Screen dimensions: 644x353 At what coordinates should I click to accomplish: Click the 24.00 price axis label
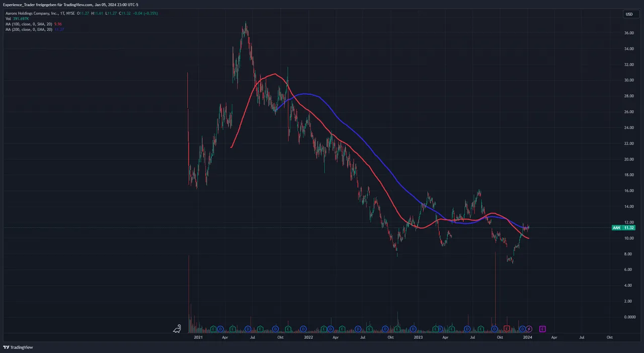pos(628,128)
